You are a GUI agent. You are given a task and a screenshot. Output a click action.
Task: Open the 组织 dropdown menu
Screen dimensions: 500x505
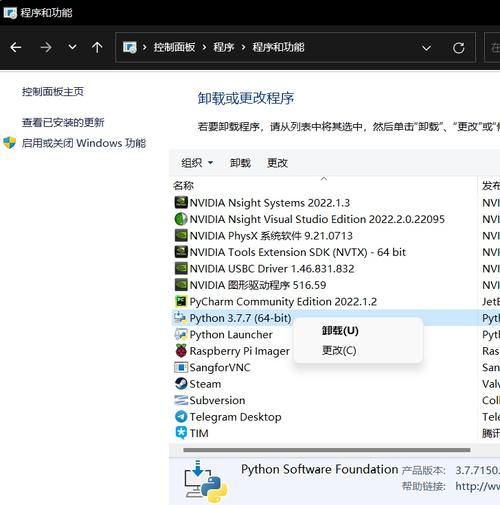click(197, 163)
